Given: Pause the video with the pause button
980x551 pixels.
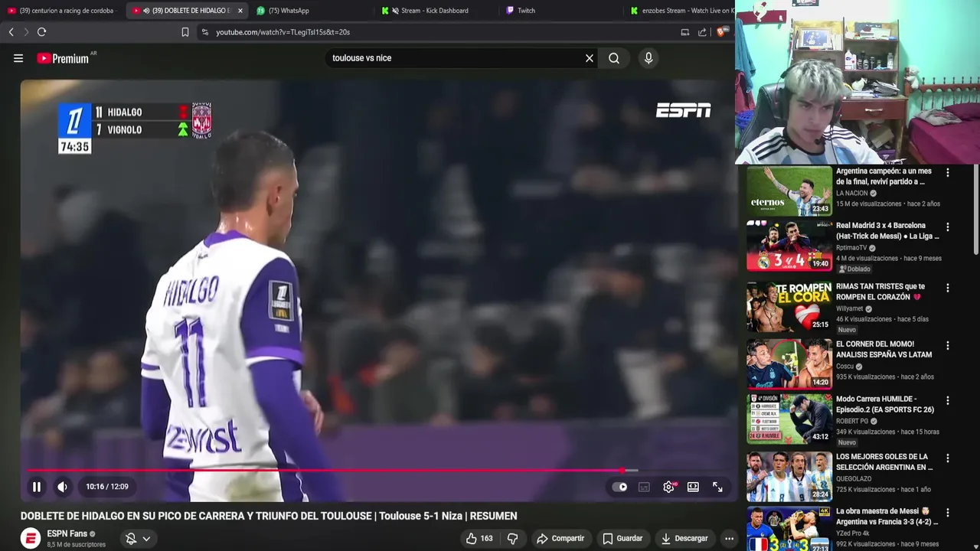Looking at the screenshot, I should coord(36,487).
